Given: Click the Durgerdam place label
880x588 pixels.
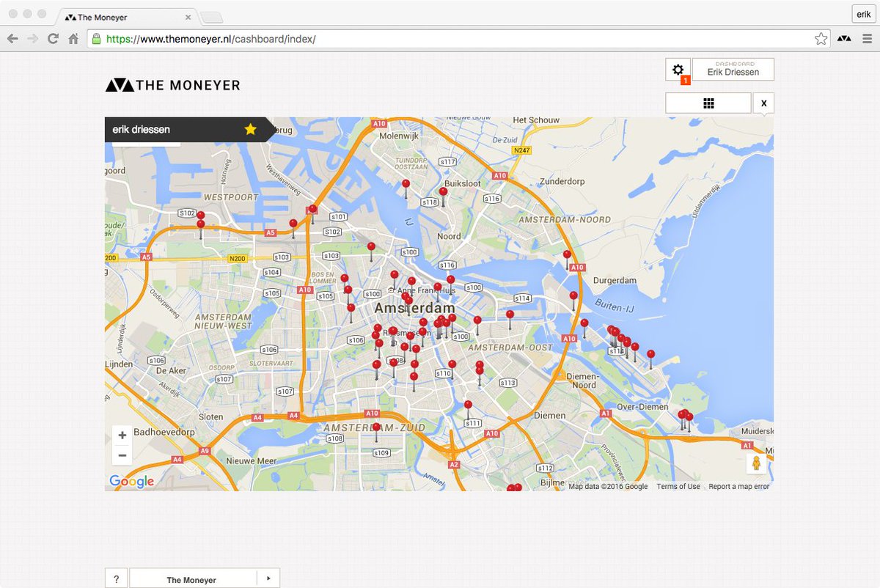Looking at the screenshot, I should [x=615, y=280].
